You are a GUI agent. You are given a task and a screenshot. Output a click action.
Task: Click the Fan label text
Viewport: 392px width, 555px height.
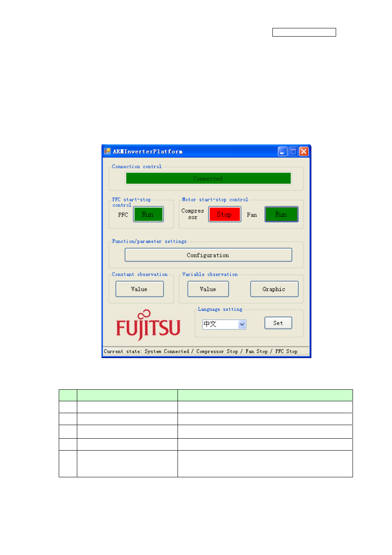point(252,215)
